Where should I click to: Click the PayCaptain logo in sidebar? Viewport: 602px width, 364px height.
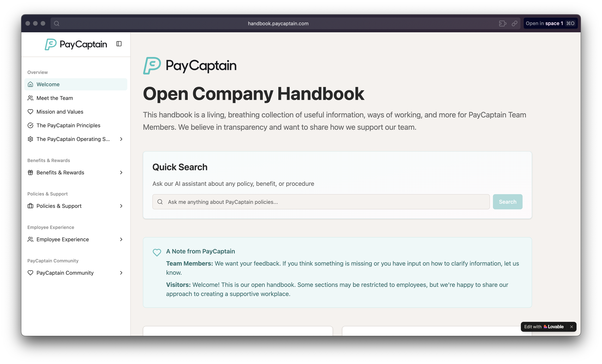76,44
